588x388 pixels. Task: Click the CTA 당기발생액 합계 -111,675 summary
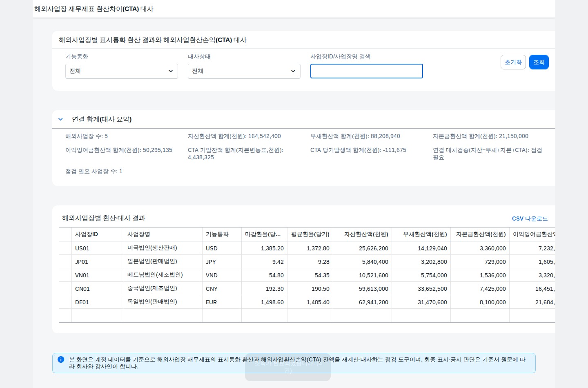coord(358,150)
